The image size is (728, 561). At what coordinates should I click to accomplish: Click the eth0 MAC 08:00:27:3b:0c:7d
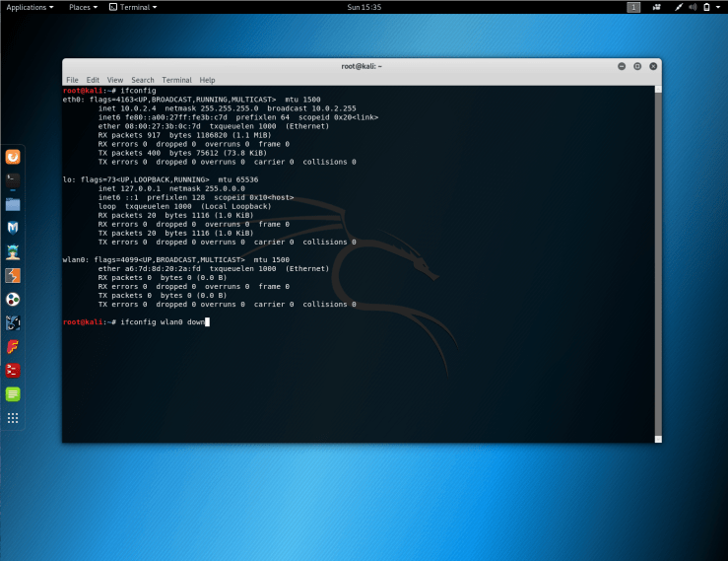point(163,126)
